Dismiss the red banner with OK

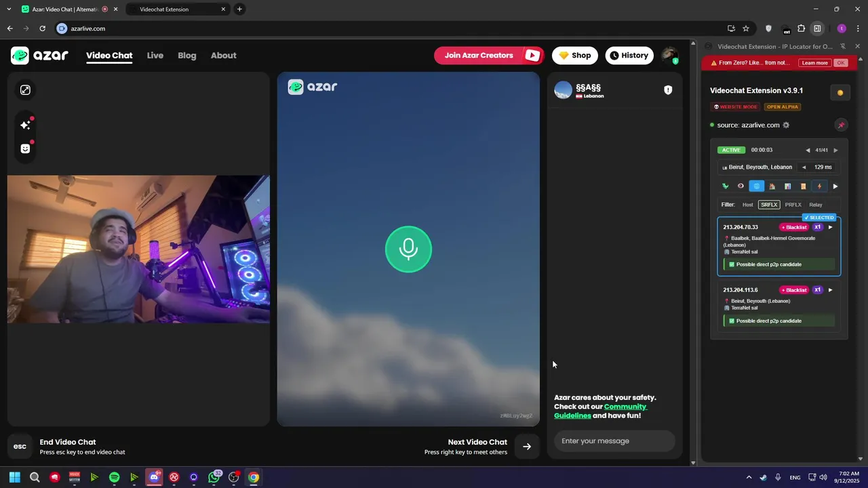click(841, 63)
